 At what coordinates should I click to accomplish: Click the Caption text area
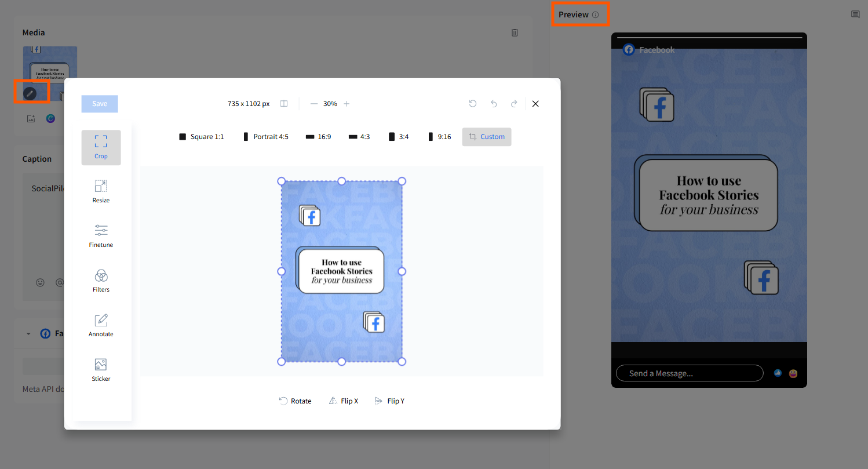click(43, 237)
